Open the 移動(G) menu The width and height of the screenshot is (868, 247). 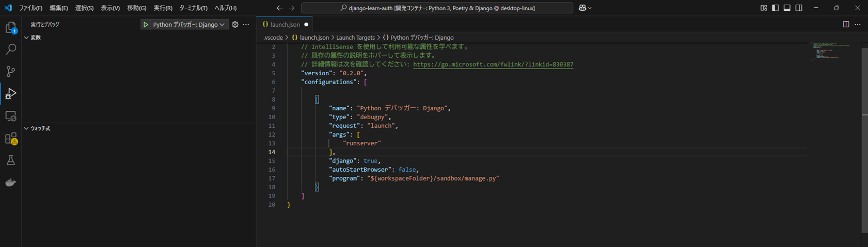pyautogui.click(x=136, y=8)
